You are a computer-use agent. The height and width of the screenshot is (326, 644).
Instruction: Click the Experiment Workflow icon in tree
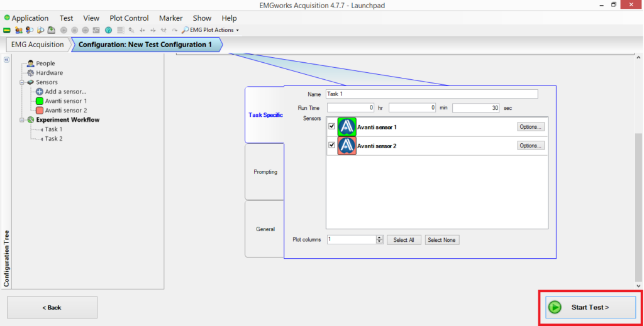[x=30, y=120]
